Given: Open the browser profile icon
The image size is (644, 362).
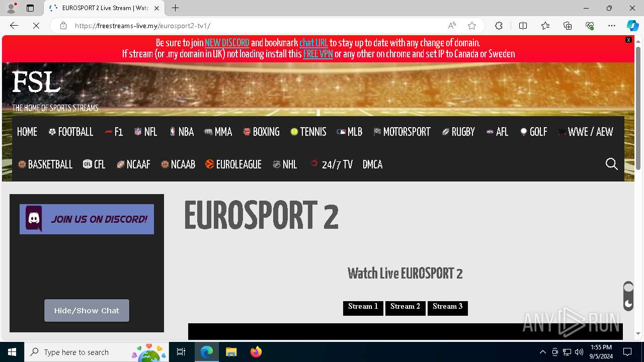Looking at the screenshot, I should (11, 8).
